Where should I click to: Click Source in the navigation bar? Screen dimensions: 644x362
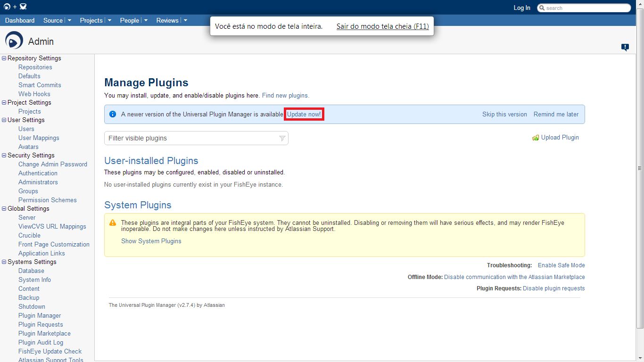[53, 20]
